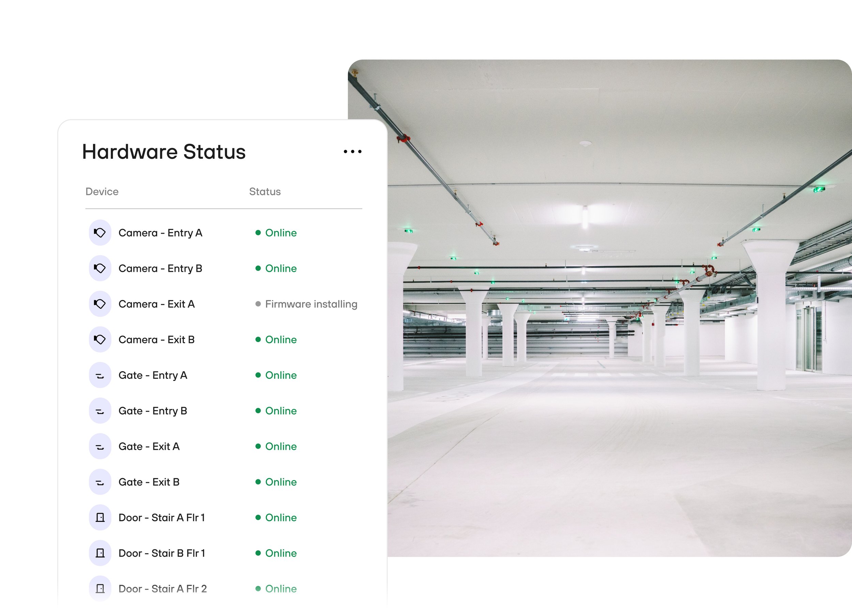This screenshot has width=852, height=616.
Task: Open the Hardware Status three-dot menu
Action: tap(352, 152)
